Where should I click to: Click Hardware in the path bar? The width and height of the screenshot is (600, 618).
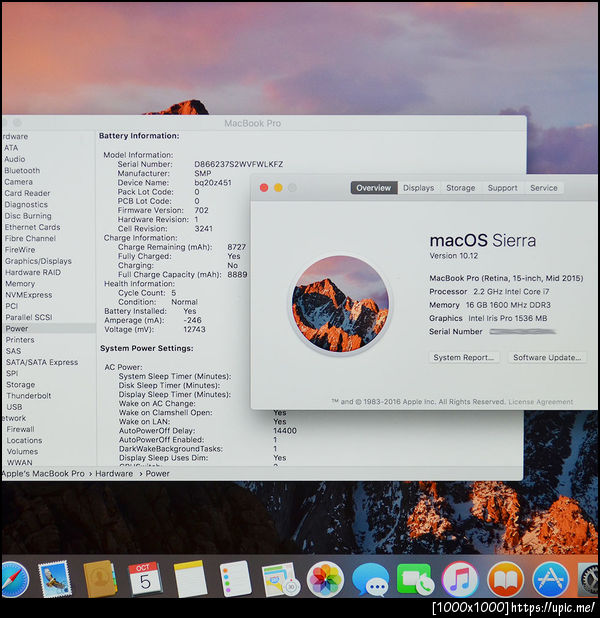coord(114,474)
